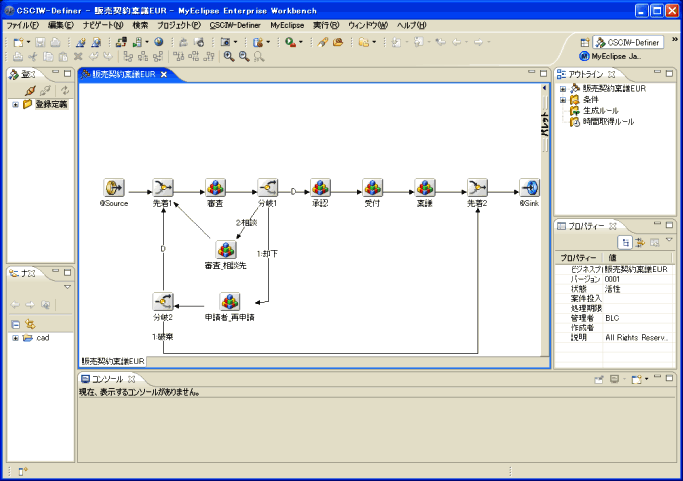Select the @Source node in the workflow

coord(113,188)
